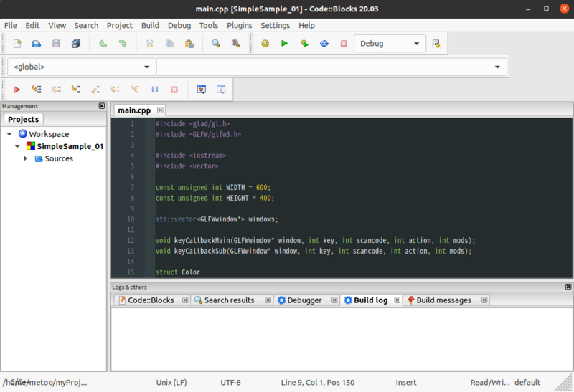Click the Step into debug icon
Viewport: 574px width, 392px height.
76,90
